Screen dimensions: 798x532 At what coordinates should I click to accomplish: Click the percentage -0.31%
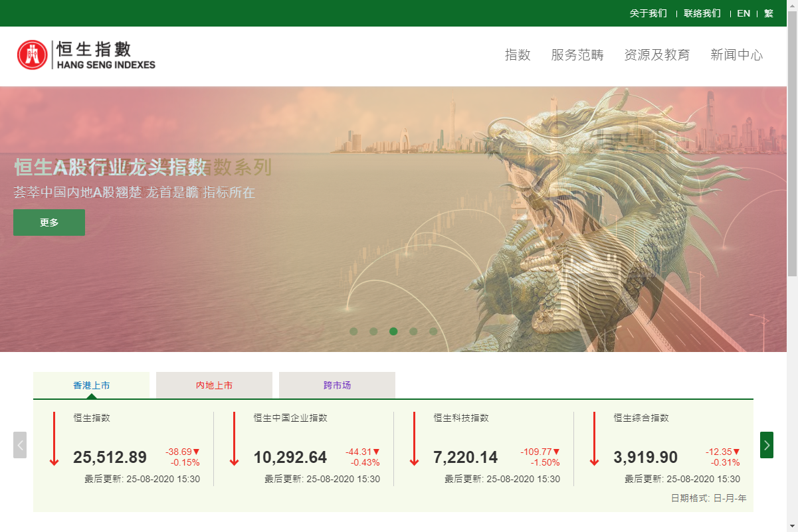[x=726, y=462]
